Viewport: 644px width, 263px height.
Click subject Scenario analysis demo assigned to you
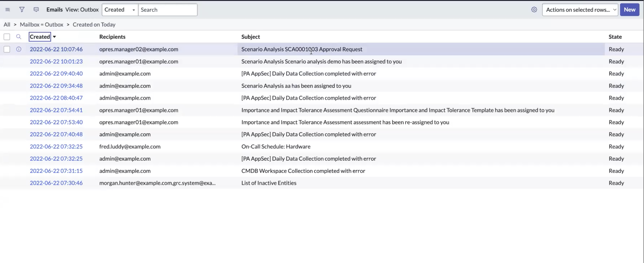click(321, 62)
